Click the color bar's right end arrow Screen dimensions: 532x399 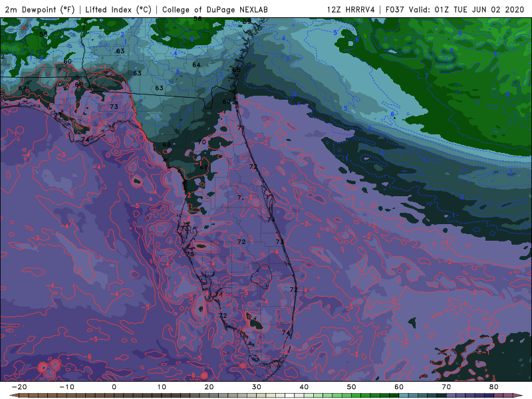pyautogui.click(x=518, y=396)
